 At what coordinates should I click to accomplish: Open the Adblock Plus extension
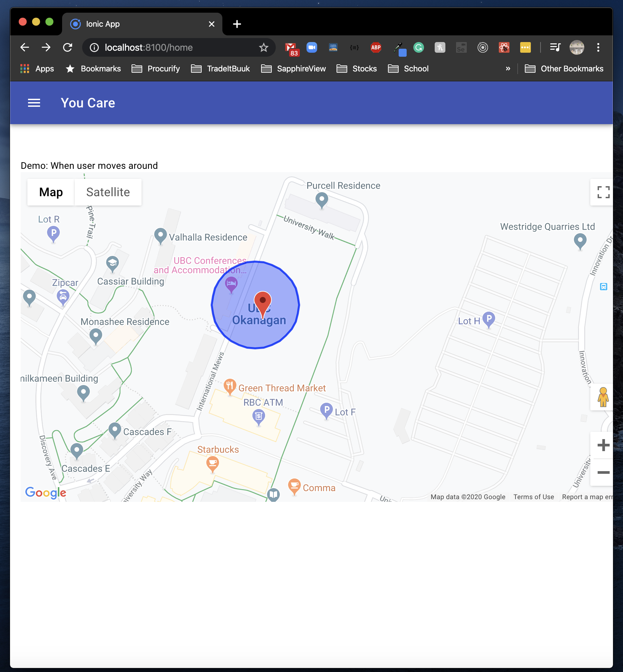pos(376,47)
